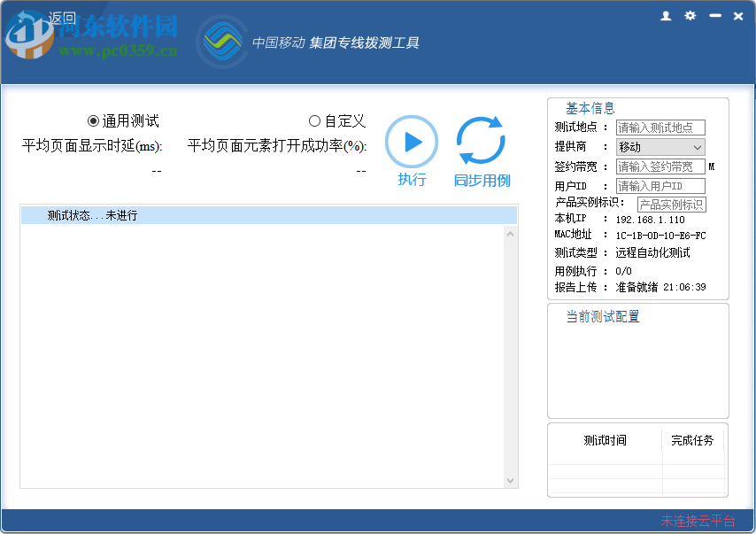Click the 测试时间 column header
Viewport: 756px width, 534px height.
coord(604,440)
